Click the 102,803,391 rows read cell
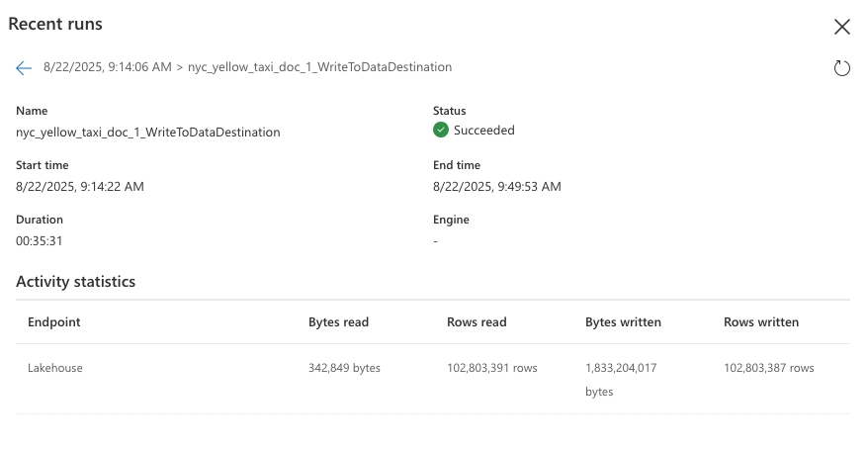Image resolution: width=868 pixels, height=450 pixels. [492, 368]
